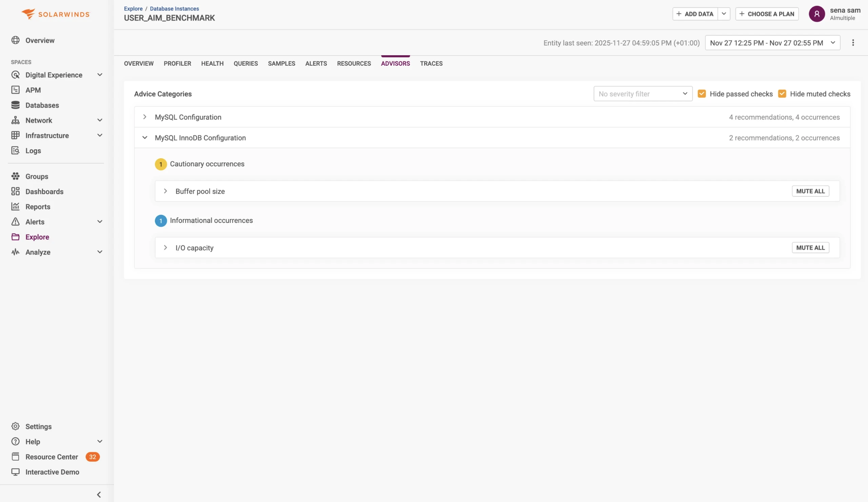Click the Advice Categories heading

tap(162, 93)
